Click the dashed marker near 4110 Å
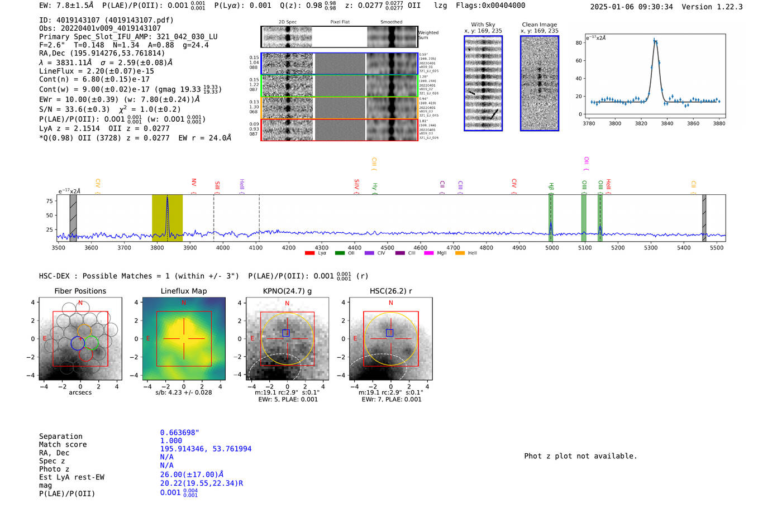Image resolution: width=782 pixels, height=532 pixels. pyautogui.click(x=259, y=218)
